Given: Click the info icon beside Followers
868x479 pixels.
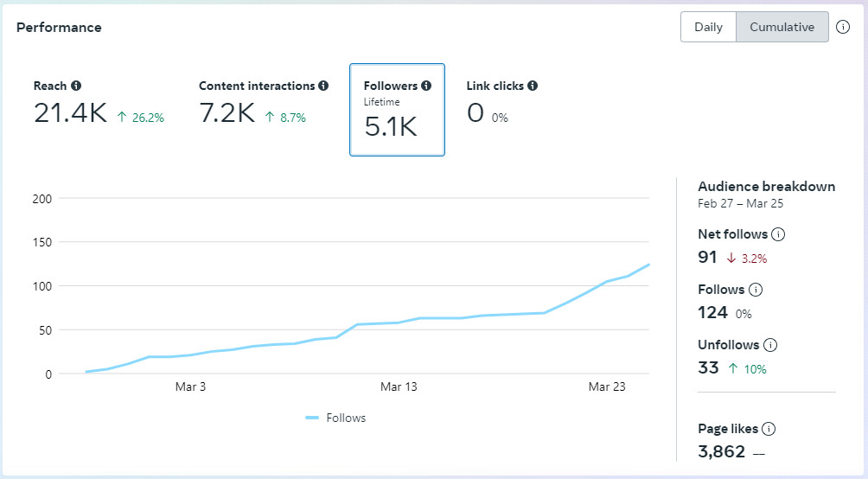Looking at the screenshot, I should pos(426,86).
